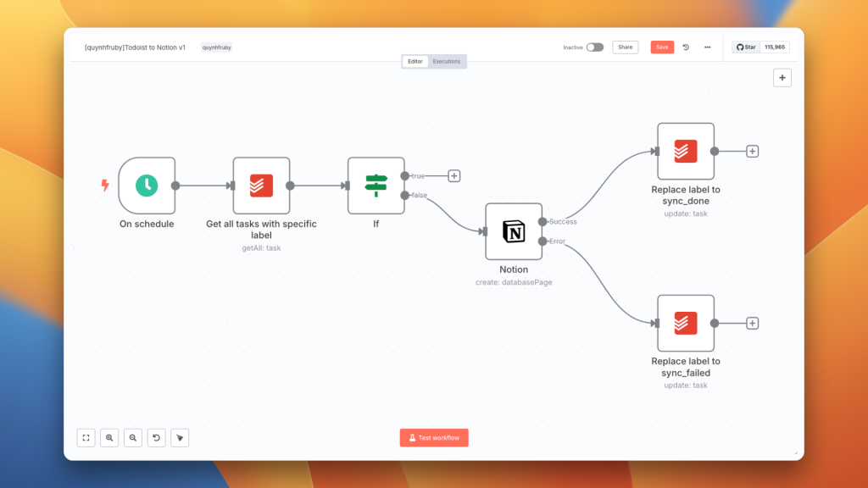Open the If node
This screenshot has width=868, height=488.
[x=376, y=186]
